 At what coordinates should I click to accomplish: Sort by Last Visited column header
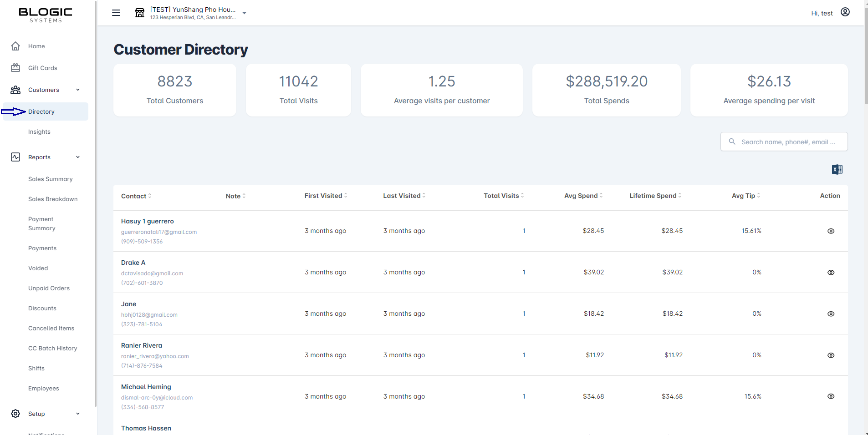[404, 196]
